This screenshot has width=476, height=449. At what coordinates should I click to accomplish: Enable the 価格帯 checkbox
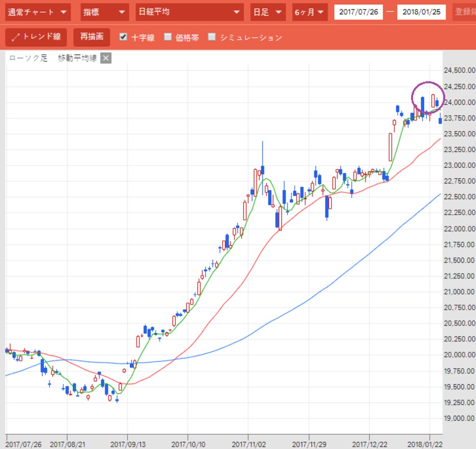[x=168, y=37]
